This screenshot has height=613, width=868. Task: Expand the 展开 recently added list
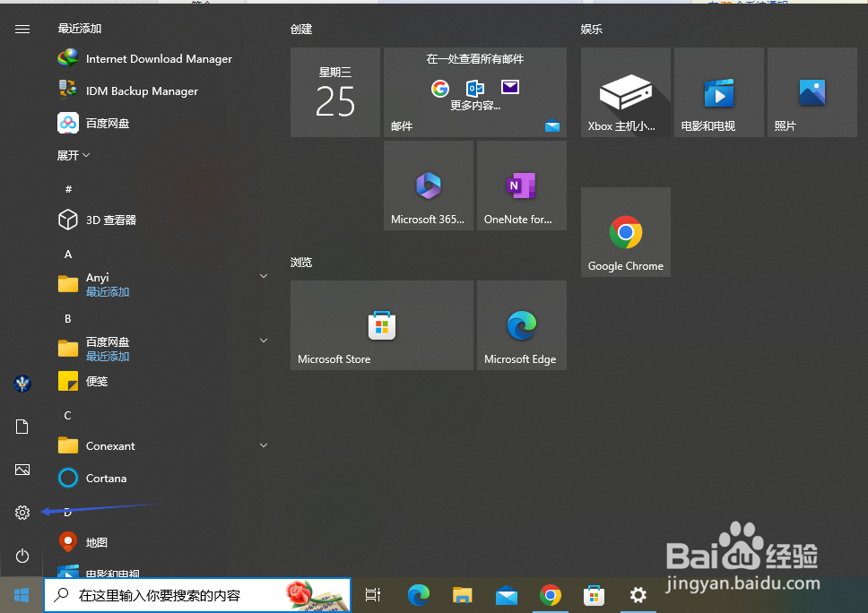coord(73,155)
